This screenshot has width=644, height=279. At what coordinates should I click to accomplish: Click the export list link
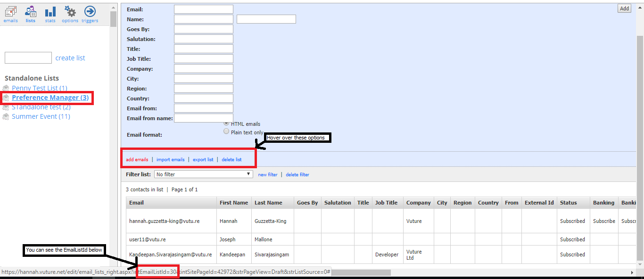click(x=203, y=159)
